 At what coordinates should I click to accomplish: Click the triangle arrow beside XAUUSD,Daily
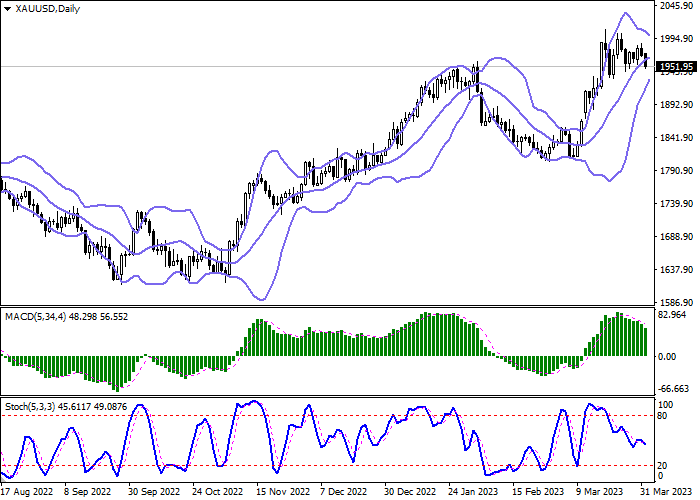7,9
